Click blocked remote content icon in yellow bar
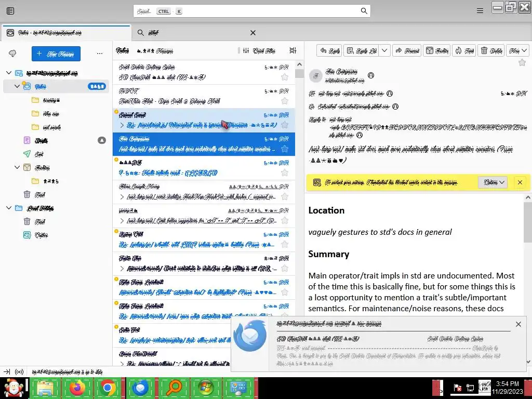This screenshot has height=399, width=532. 317,182
